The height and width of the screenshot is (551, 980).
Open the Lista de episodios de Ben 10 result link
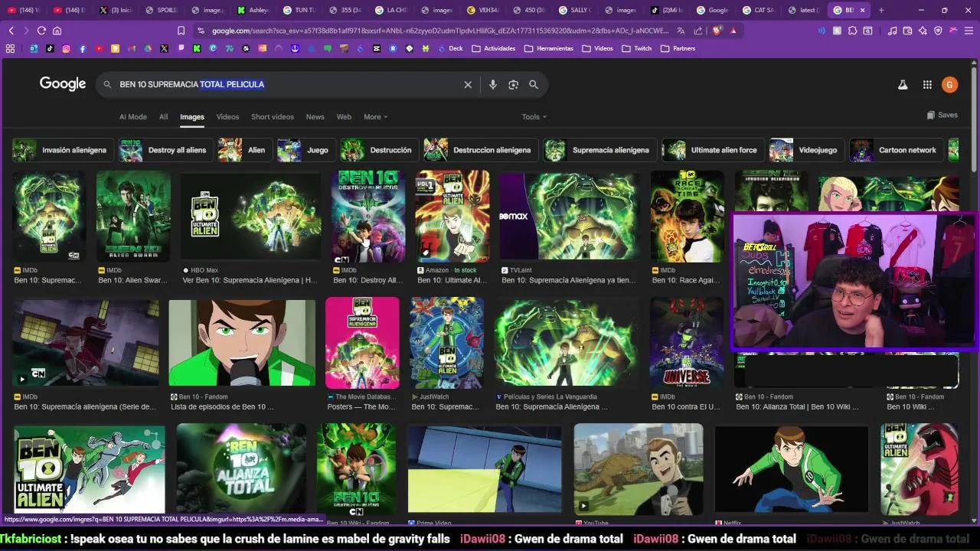222,407
